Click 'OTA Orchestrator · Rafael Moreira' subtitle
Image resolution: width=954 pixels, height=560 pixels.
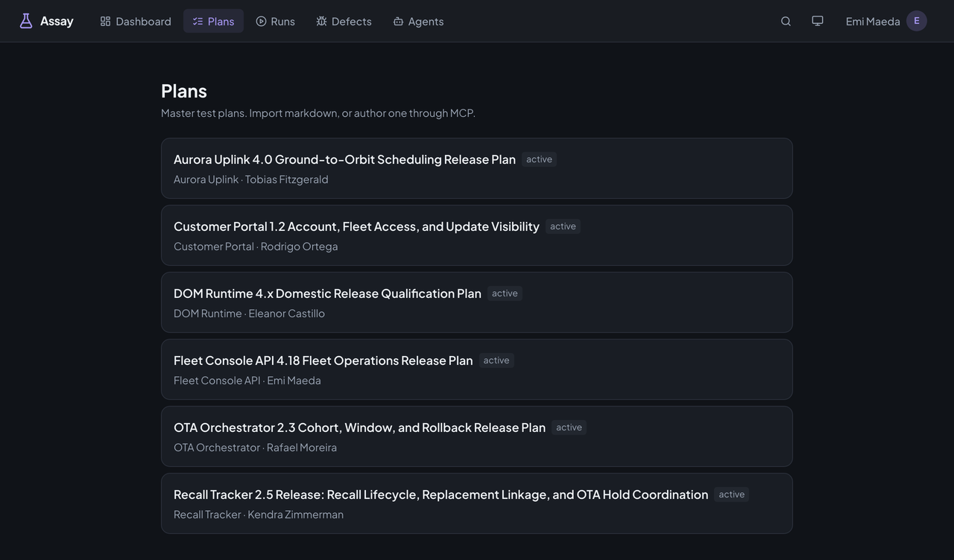[255, 448]
